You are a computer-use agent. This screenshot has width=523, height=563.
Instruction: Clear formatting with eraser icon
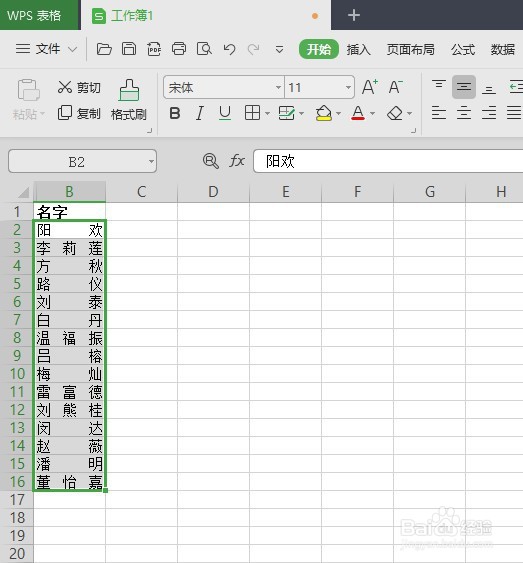tap(395, 113)
